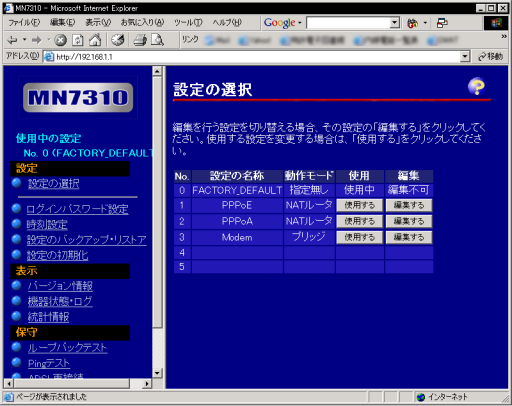The width and height of the screenshot is (512, 406).
Task: Click the 指定無し mode cell
Action: 309,190
